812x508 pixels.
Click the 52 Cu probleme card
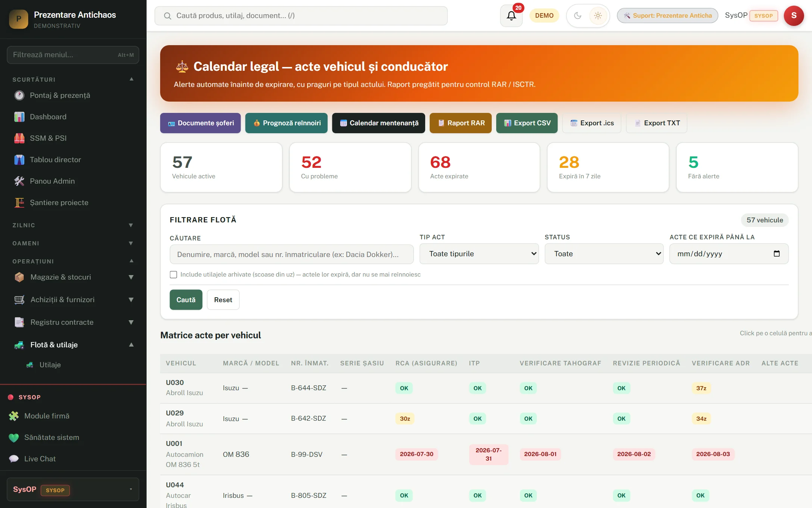click(350, 167)
